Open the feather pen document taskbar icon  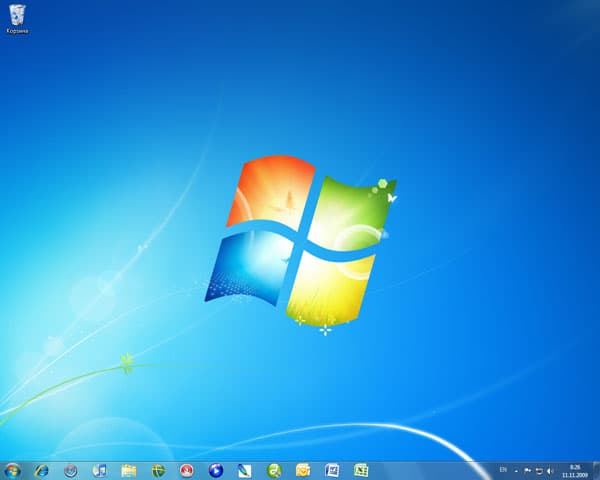click(245, 470)
